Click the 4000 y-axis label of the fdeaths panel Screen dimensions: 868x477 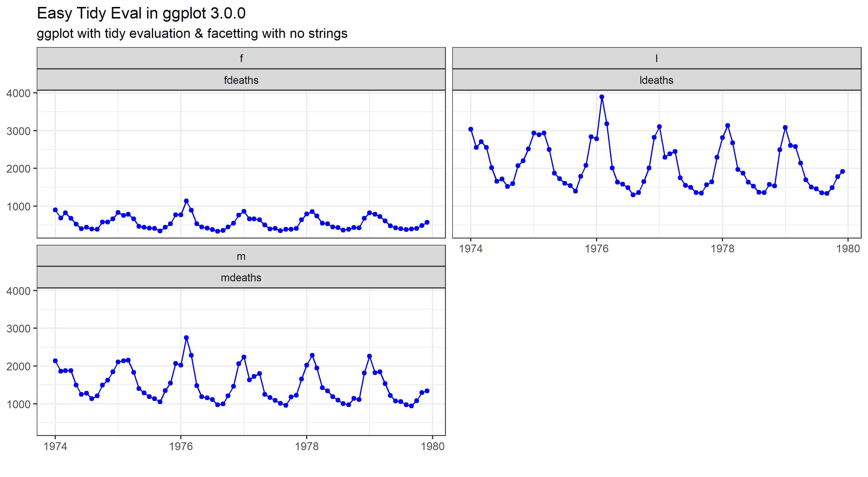18,93
